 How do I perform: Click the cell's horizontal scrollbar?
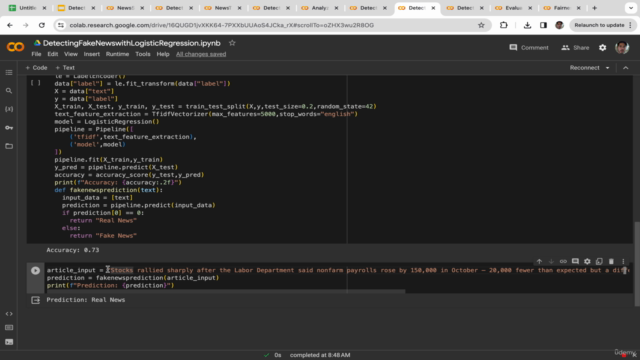tap(226, 291)
